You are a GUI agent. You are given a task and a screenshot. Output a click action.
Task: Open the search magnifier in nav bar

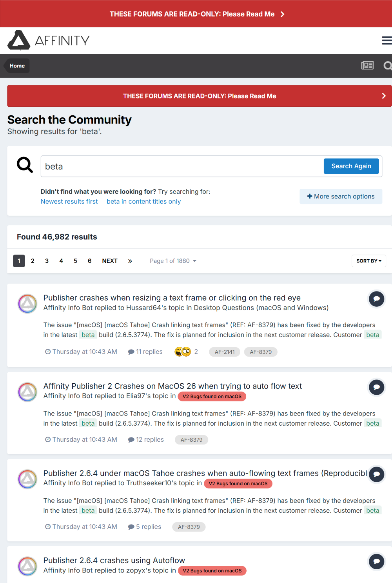(388, 66)
